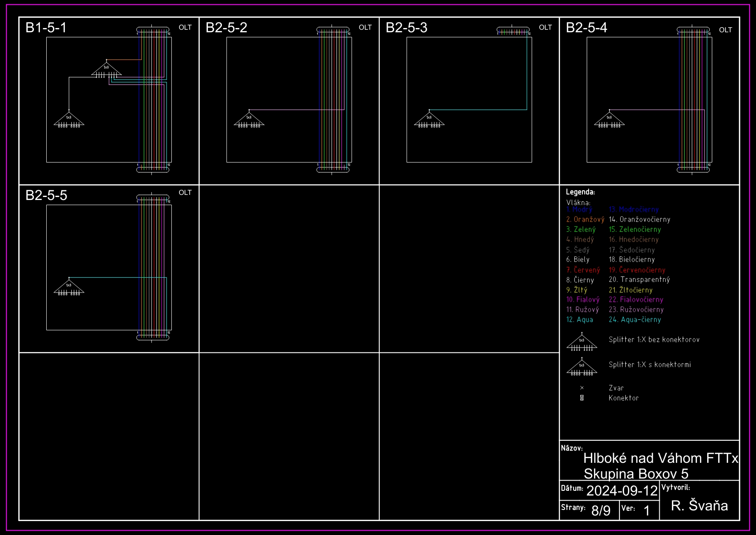
Task: Click the date field 2024-09-12
Action: pos(622,491)
